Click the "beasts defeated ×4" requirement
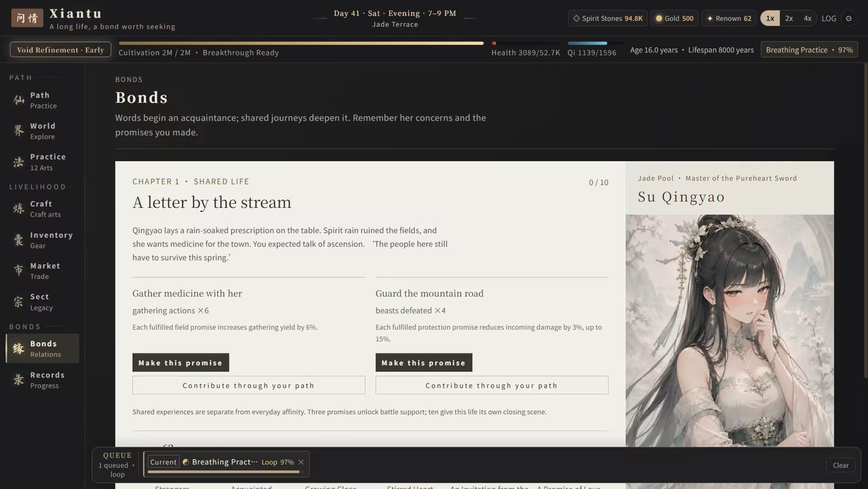Image resolution: width=868 pixels, height=489 pixels. tap(411, 310)
